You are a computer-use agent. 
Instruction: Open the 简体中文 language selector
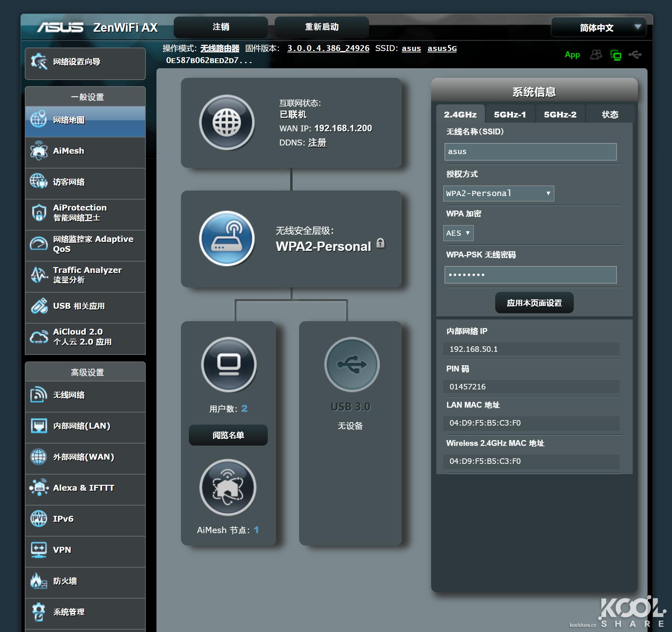[x=598, y=28]
